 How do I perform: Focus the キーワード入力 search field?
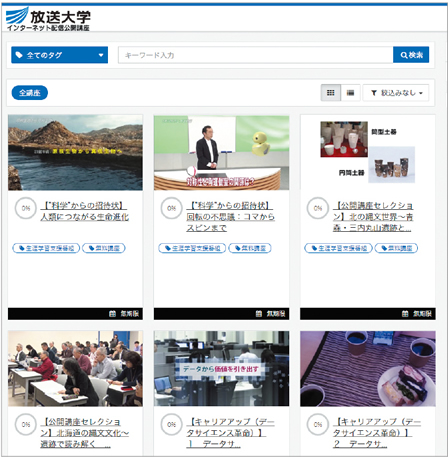(256, 55)
